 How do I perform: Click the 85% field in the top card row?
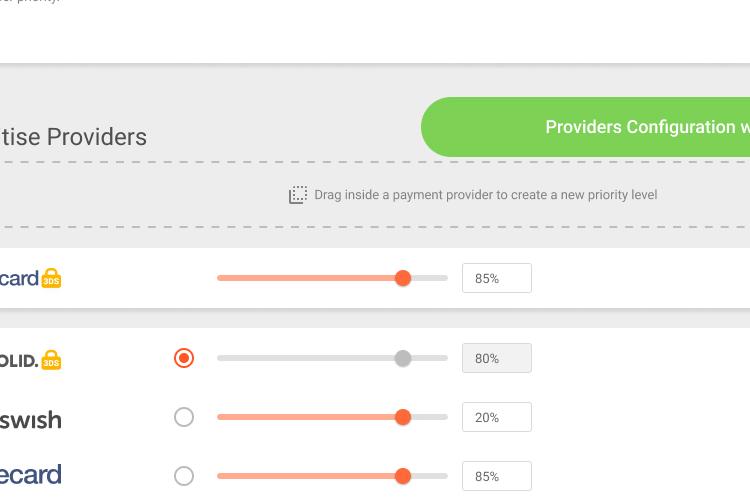[x=496, y=278]
